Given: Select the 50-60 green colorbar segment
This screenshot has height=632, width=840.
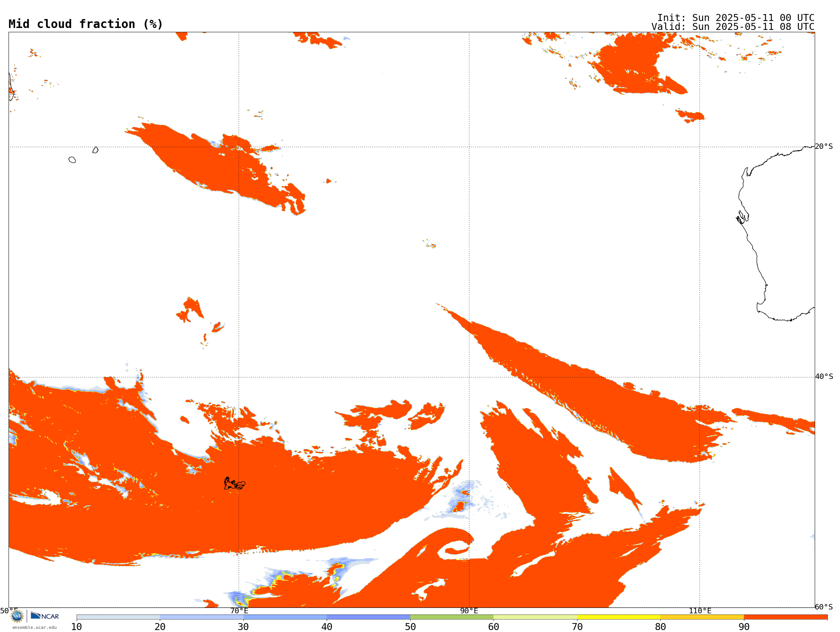Looking at the screenshot, I should pos(452,617).
